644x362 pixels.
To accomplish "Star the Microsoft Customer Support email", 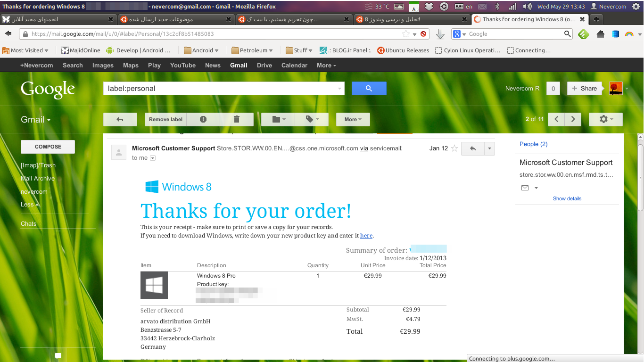I will pyautogui.click(x=454, y=148).
